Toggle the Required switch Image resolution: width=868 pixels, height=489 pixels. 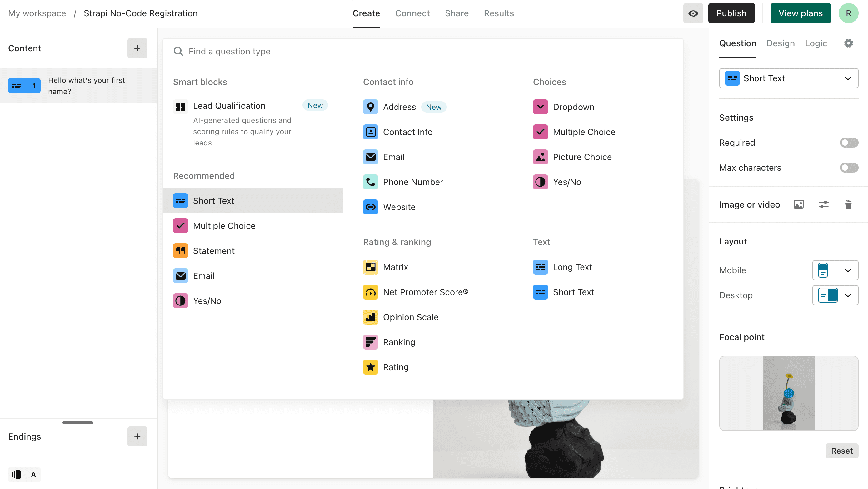pyautogui.click(x=849, y=143)
